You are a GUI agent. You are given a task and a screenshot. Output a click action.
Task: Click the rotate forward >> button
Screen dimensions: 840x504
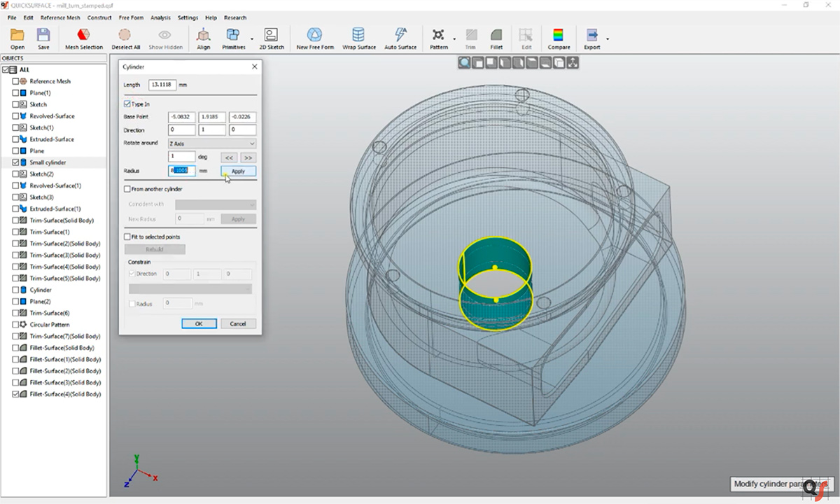[x=248, y=157]
